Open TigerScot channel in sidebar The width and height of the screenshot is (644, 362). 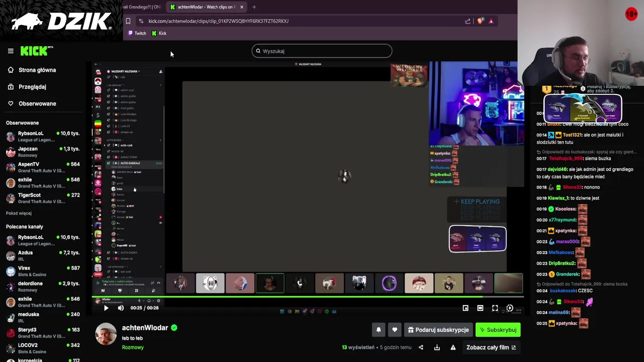43,198
